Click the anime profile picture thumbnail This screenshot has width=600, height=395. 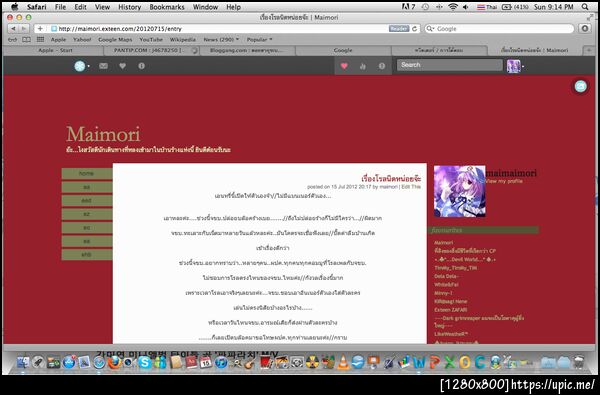tap(460, 191)
